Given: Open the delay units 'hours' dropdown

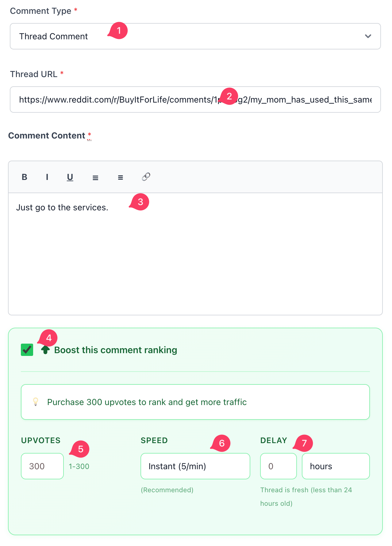Looking at the screenshot, I should coord(336,466).
